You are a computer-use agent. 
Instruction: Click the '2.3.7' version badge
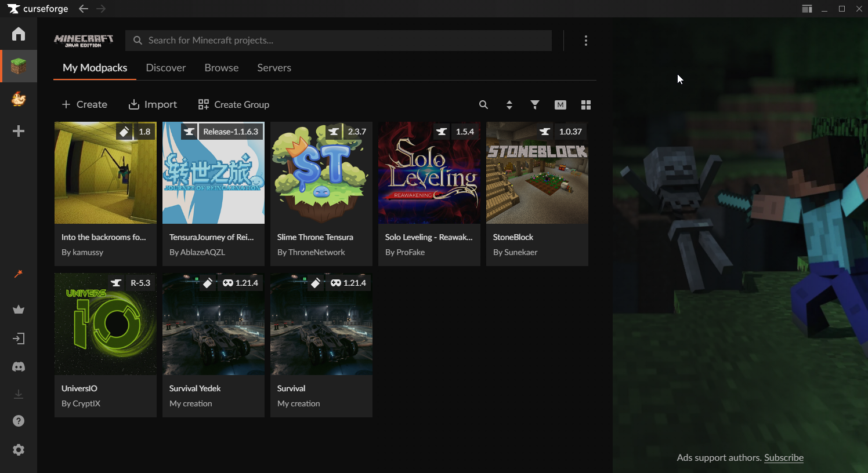357,132
